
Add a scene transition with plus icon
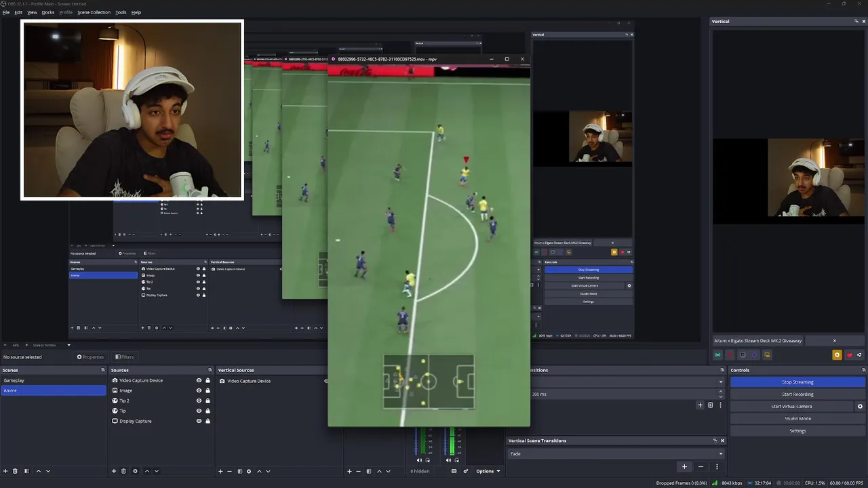pos(700,405)
